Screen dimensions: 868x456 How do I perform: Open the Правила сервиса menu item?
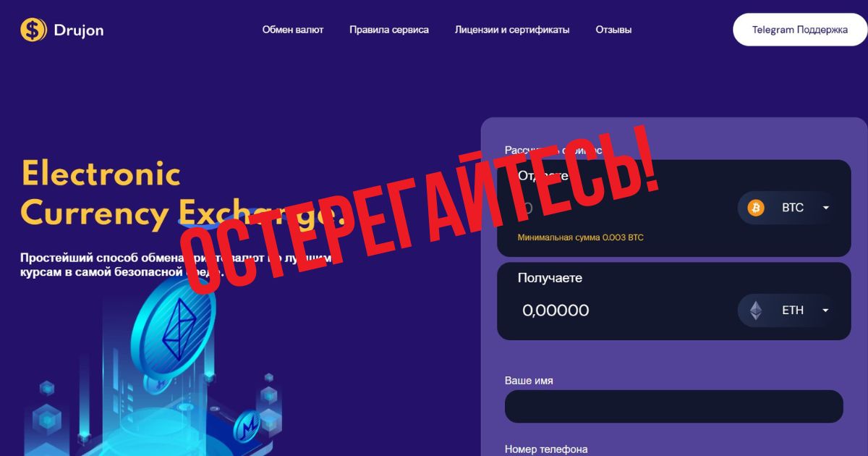389,30
